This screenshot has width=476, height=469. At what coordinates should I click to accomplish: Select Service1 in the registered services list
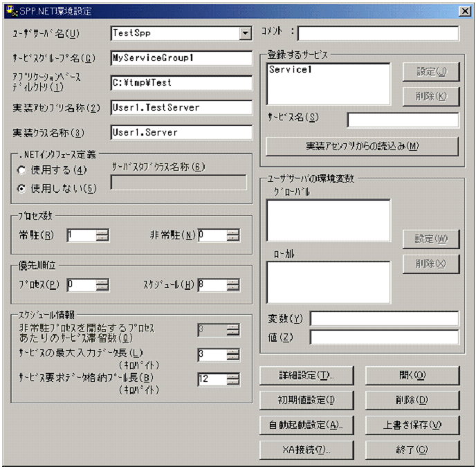(x=290, y=69)
